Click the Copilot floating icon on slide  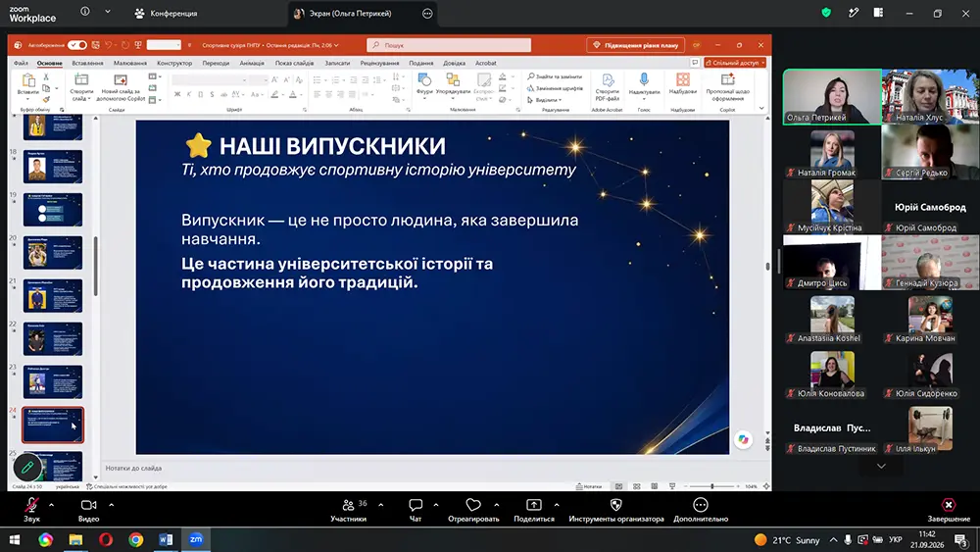[x=743, y=439]
